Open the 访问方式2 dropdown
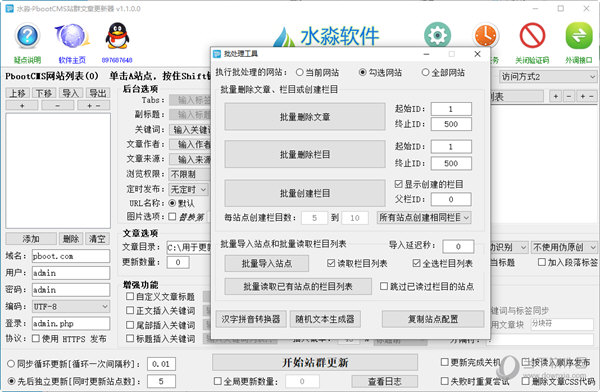The image size is (600, 392). coord(548,77)
